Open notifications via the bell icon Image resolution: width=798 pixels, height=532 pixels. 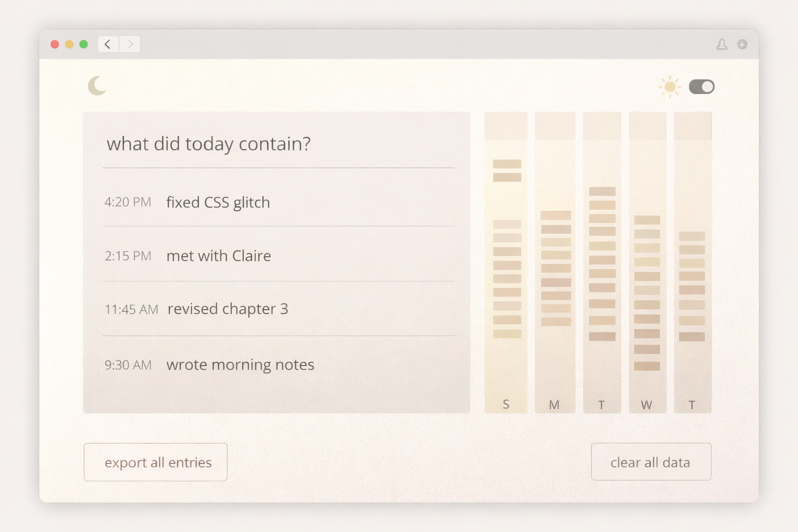[722, 45]
